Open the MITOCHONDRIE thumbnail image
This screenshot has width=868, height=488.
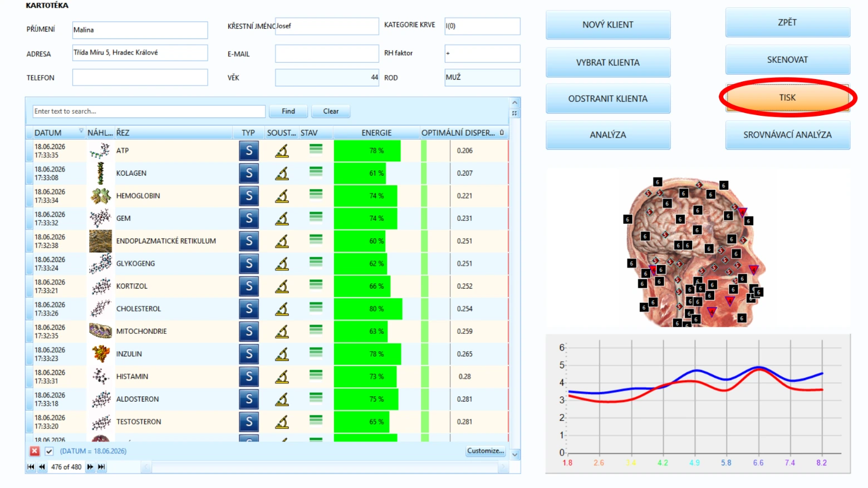(x=100, y=331)
